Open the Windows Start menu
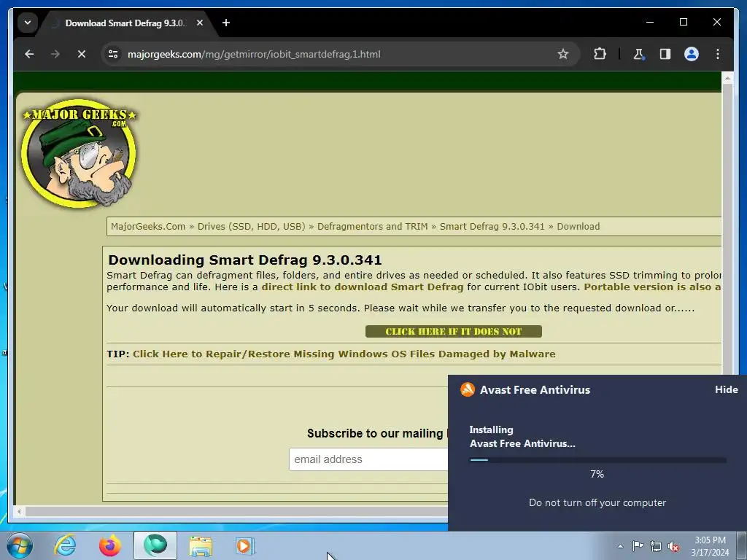Image resolution: width=747 pixels, height=560 pixels. point(20,545)
